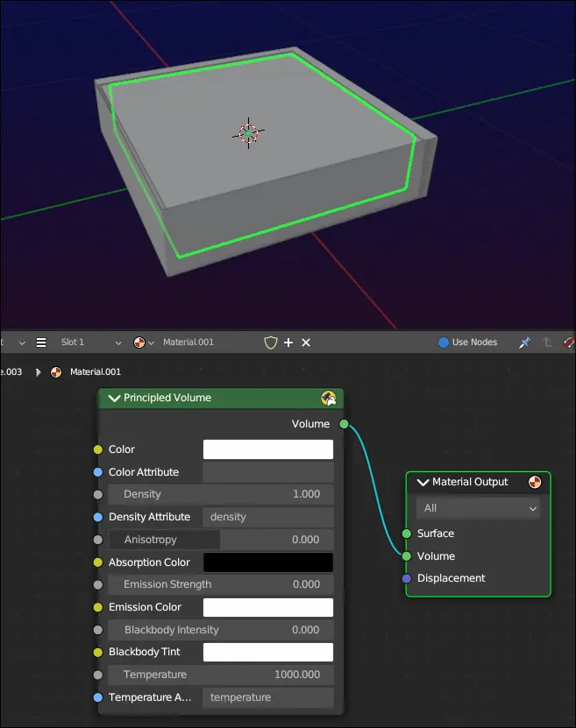Viewport: 576px width, 728px height.
Task: Open the Blackbody Tint swatch
Action: click(268, 652)
